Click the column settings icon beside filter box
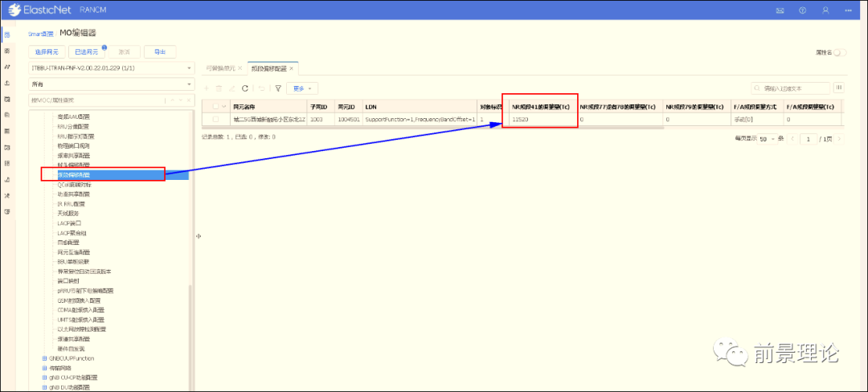The image size is (868, 392). tap(839, 88)
